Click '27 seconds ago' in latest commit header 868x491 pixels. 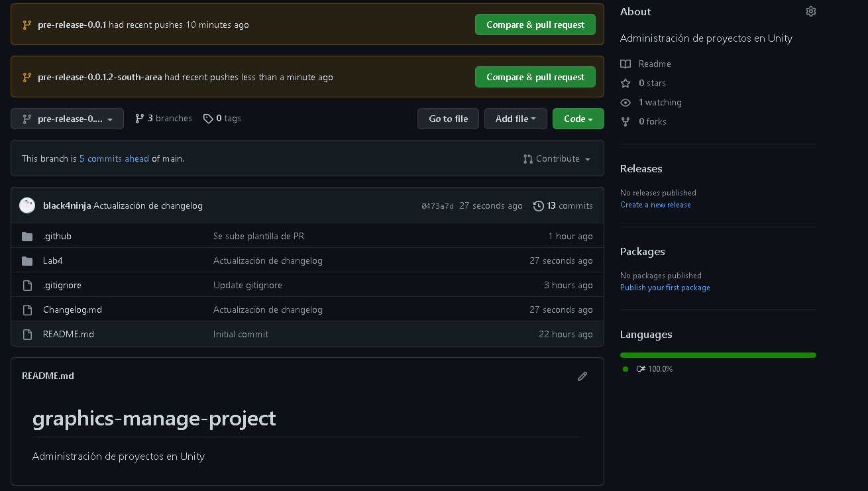point(491,205)
